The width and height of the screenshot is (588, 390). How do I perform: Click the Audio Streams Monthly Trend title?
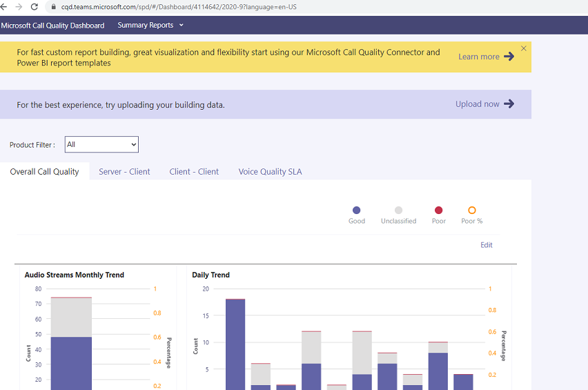(x=75, y=275)
